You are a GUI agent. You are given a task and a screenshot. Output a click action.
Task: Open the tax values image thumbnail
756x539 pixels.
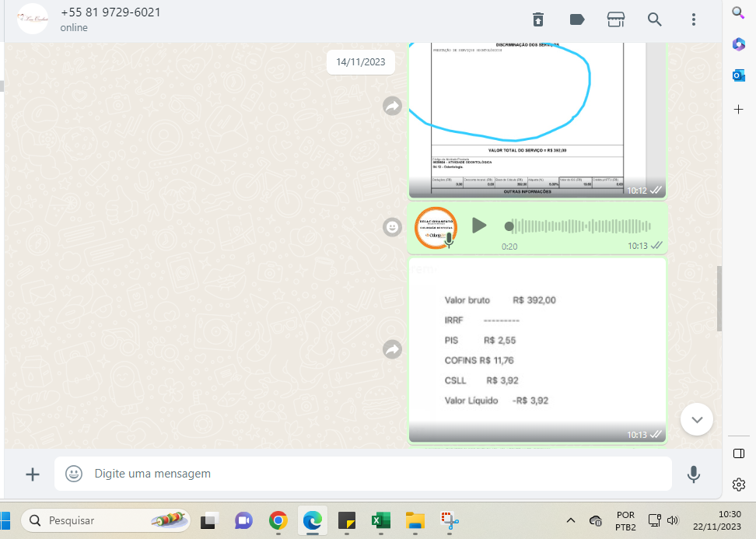coord(537,350)
